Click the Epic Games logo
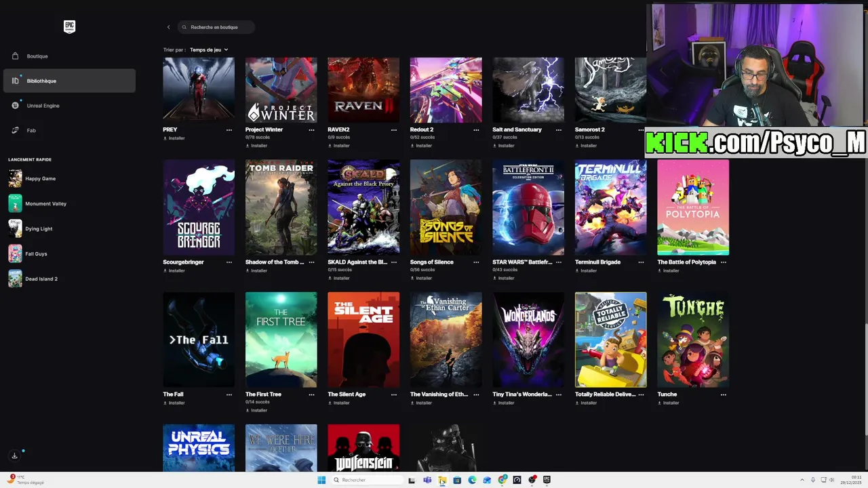Image resolution: width=868 pixels, height=488 pixels. click(x=69, y=26)
